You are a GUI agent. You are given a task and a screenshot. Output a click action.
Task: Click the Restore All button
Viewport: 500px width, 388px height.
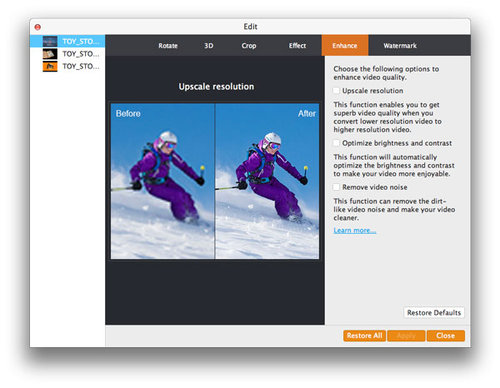[364, 336]
